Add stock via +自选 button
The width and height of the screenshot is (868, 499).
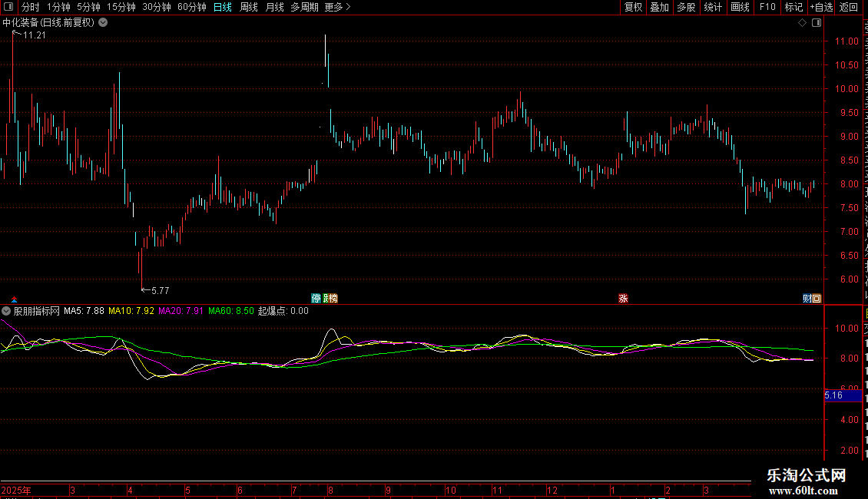[x=821, y=7]
